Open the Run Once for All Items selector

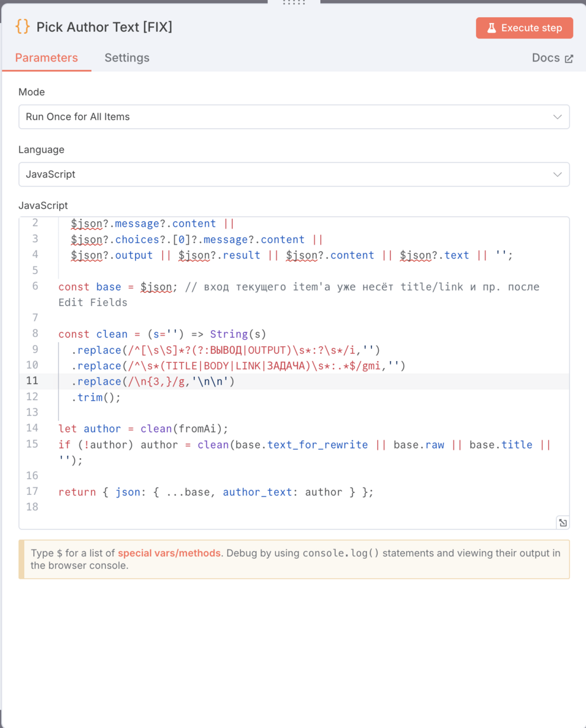point(284,117)
